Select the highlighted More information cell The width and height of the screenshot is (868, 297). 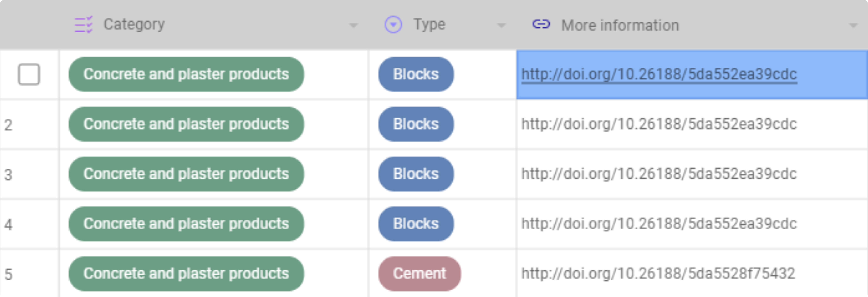pyautogui.click(x=691, y=74)
